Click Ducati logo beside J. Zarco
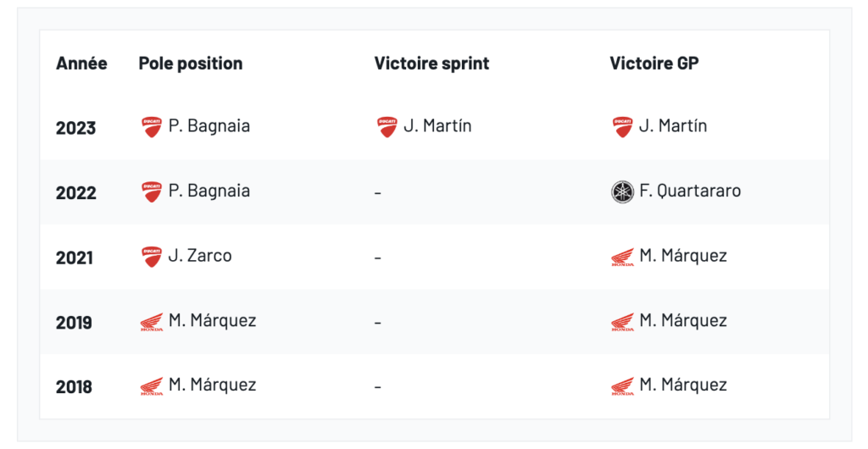This screenshot has width=868, height=449. tap(152, 257)
